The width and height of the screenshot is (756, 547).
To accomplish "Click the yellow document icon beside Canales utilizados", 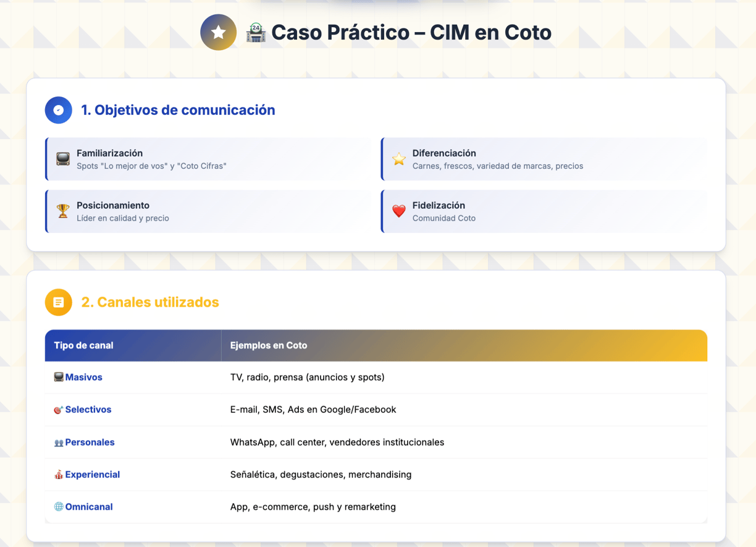I will pos(59,302).
